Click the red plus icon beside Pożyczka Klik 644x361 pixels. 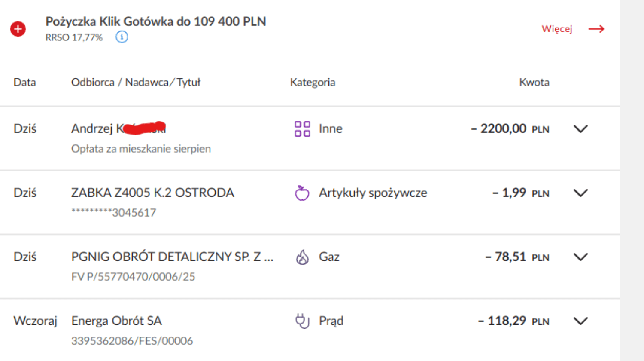(x=18, y=29)
